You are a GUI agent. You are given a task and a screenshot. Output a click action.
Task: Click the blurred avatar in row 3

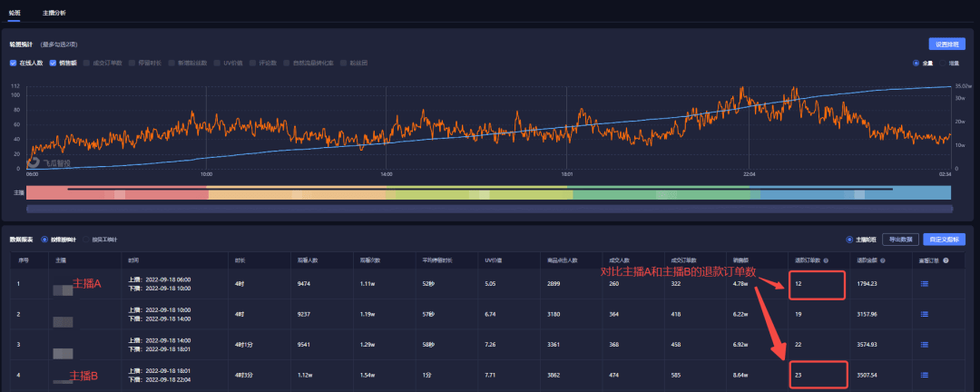(64, 353)
